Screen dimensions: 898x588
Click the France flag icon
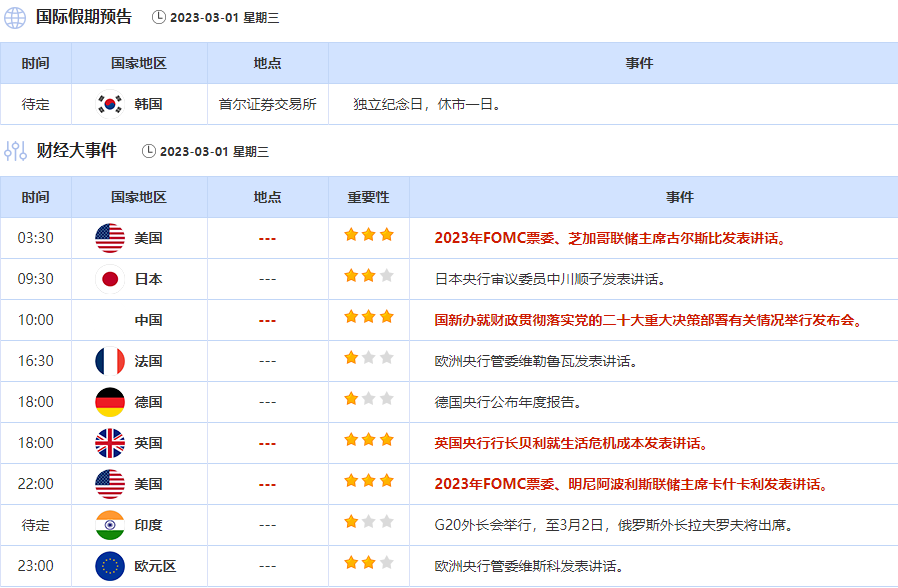pos(110,361)
